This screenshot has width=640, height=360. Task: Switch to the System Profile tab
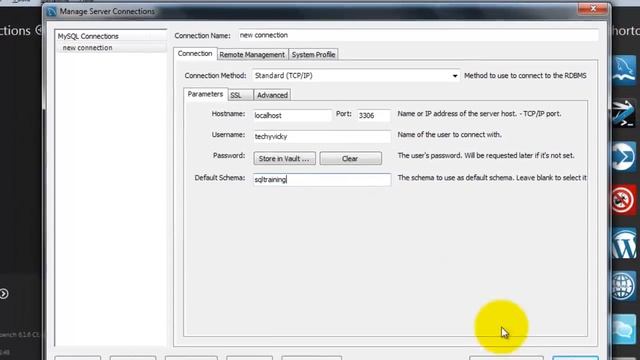click(313, 55)
